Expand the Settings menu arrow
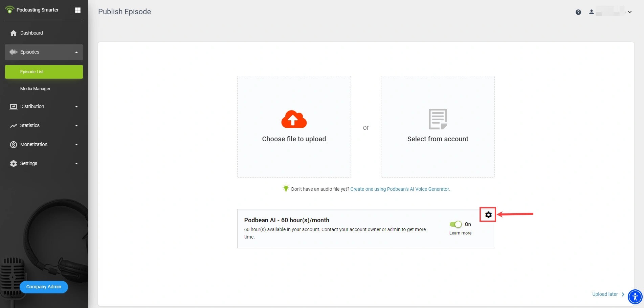The height and width of the screenshot is (308, 644). click(x=76, y=164)
